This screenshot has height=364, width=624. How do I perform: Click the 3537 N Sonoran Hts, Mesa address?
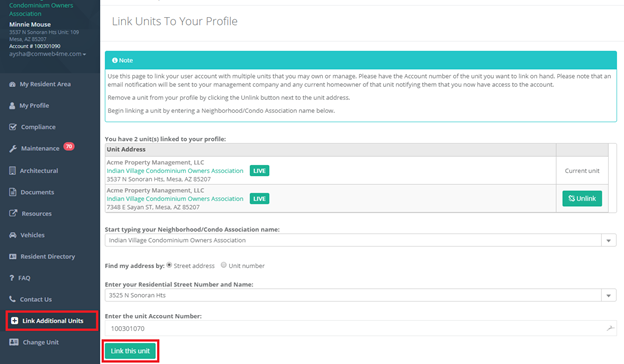click(x=158, y=179)
